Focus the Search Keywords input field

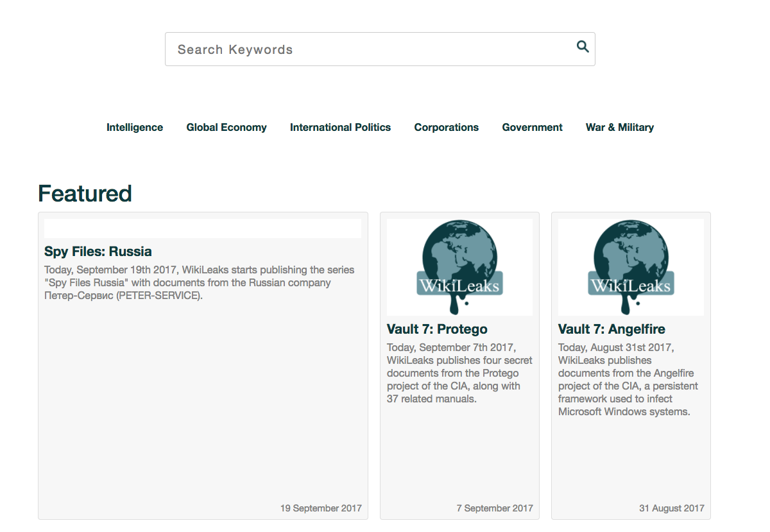[x=369, y=49]
